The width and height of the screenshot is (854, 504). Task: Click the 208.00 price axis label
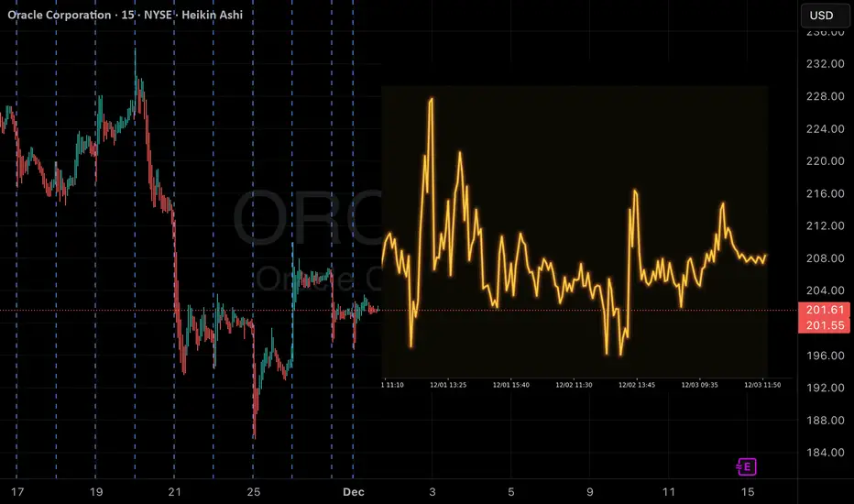tap(825, 258)
